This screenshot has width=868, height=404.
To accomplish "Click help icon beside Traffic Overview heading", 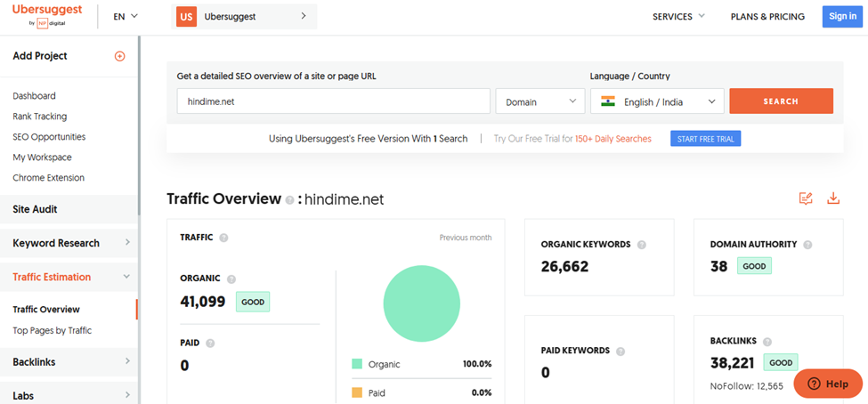I will tap(289, 200).
